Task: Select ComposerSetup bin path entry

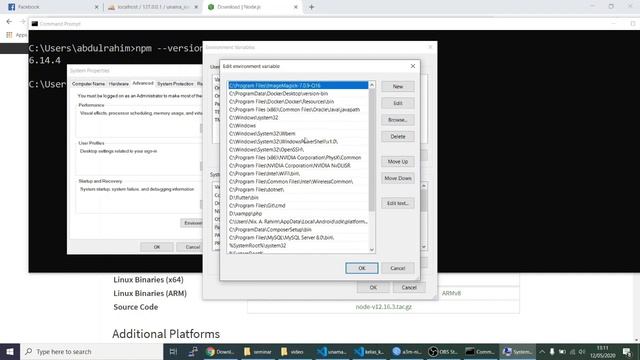Action: coord(298,229)
